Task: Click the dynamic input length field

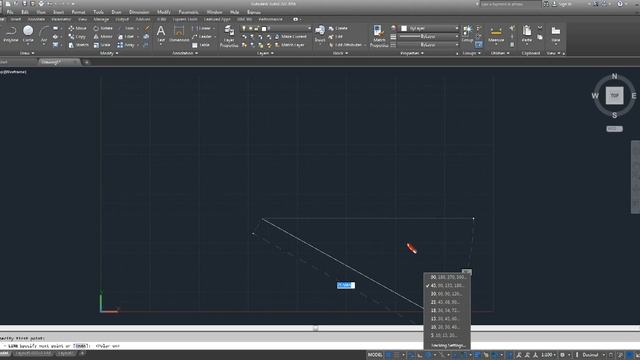Action: (x=346, y=285)
